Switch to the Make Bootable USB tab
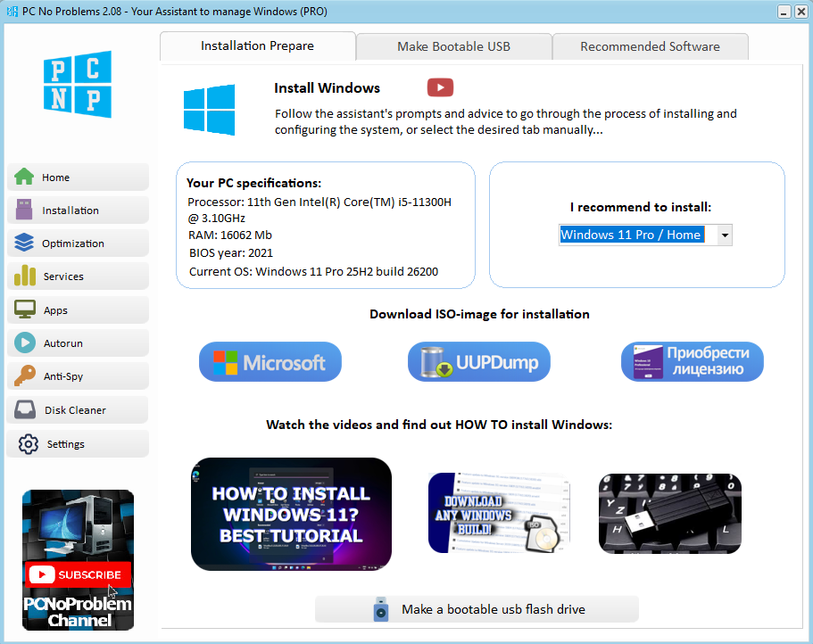The image size is (813, 644). (x=453, y=46)
